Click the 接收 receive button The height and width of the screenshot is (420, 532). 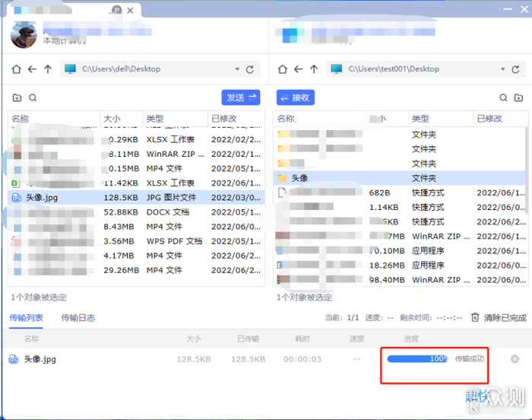click(296, 97)
